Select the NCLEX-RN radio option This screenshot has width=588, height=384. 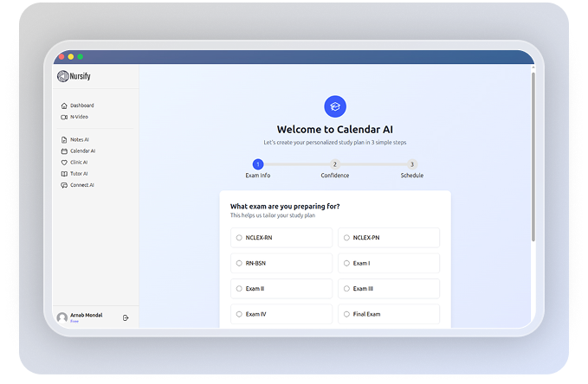tap(239, 238)
